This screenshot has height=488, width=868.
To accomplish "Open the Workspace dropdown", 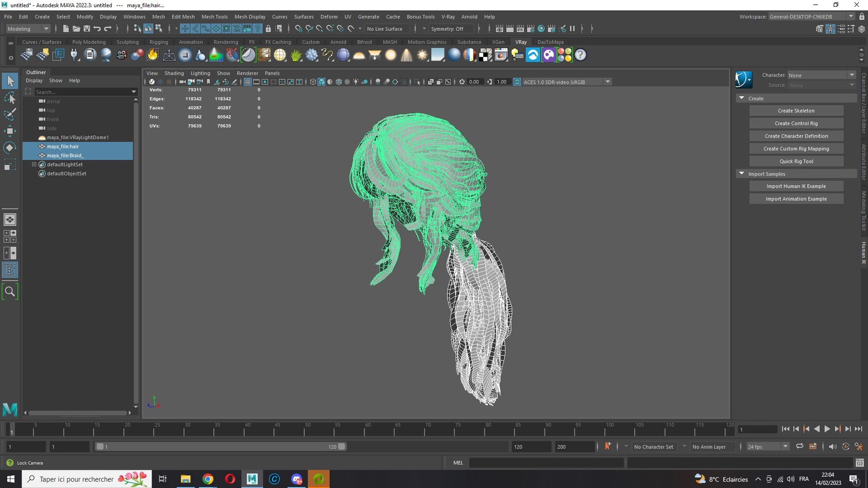I will (x=812, y=16).
